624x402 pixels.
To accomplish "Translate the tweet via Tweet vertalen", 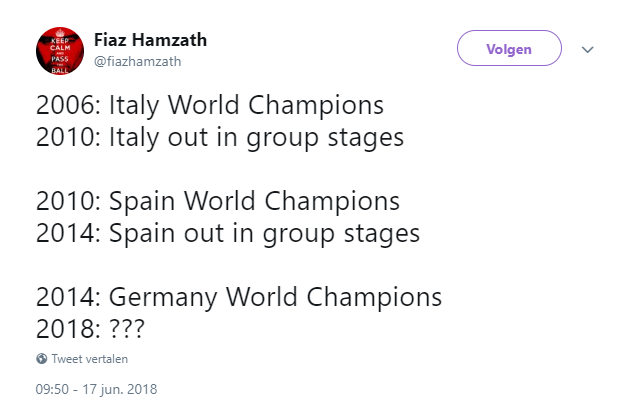I will pos(90,358).
